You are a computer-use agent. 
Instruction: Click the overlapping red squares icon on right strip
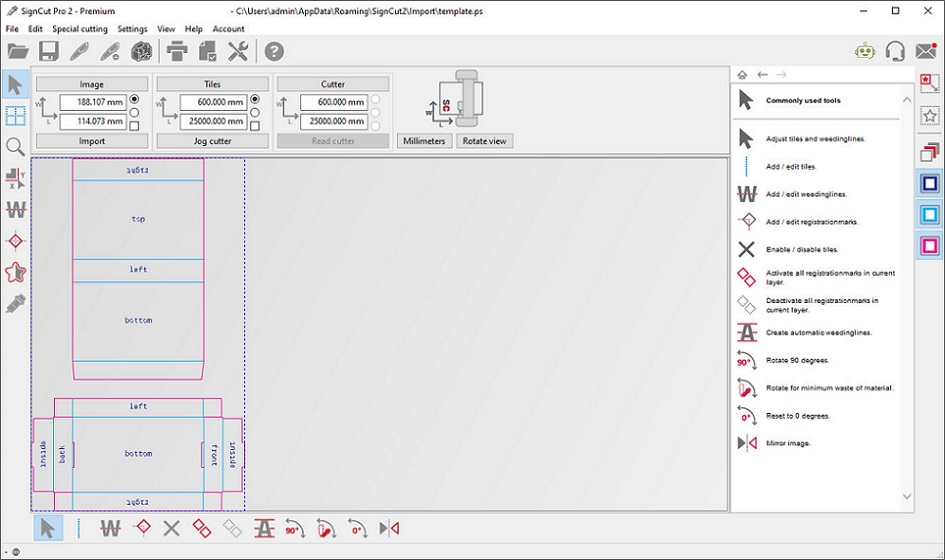(929, 152)
